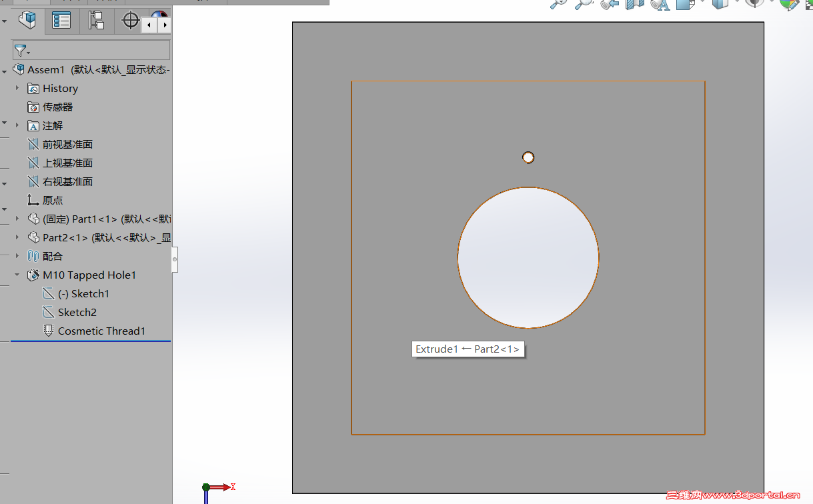Select 上视基准面 top plane label
Screen dimensions: 813x504
[x=67, y=163]
